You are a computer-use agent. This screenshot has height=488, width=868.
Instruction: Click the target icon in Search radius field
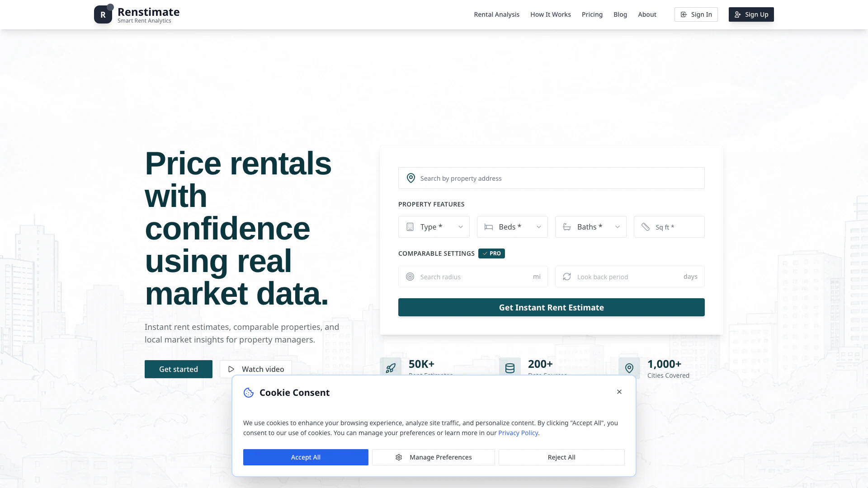[410, 277]
